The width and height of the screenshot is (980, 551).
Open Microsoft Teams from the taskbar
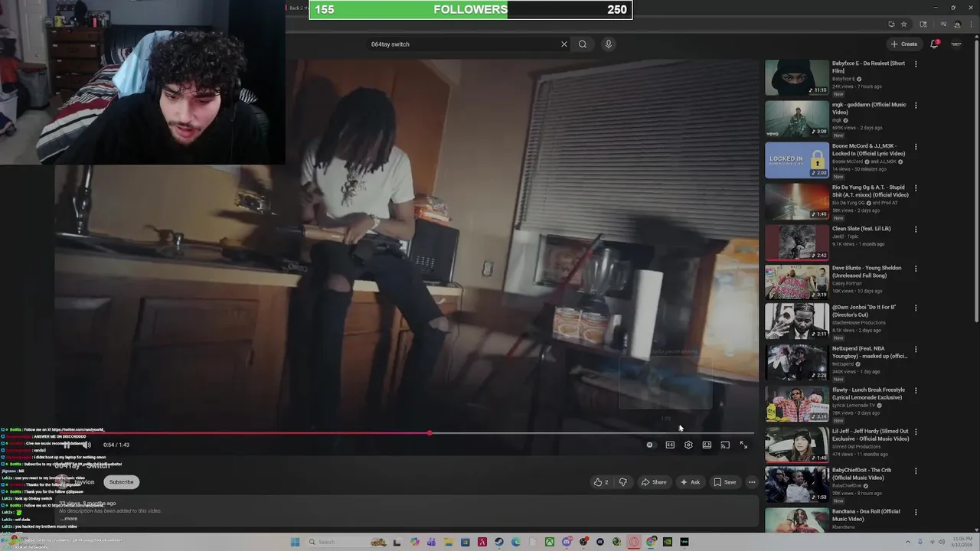431,542
